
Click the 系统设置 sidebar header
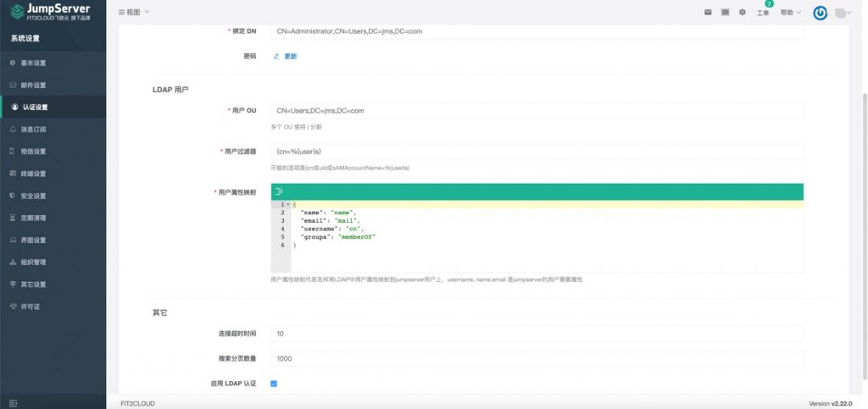point(25,39)
